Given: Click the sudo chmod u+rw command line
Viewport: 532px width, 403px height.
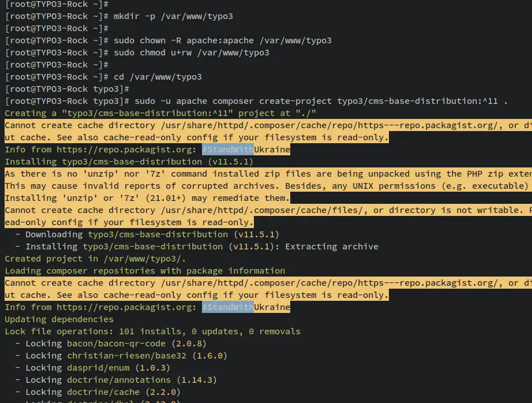Looking at the screenshot, I should pyautogui.click(x=191, y=53).
